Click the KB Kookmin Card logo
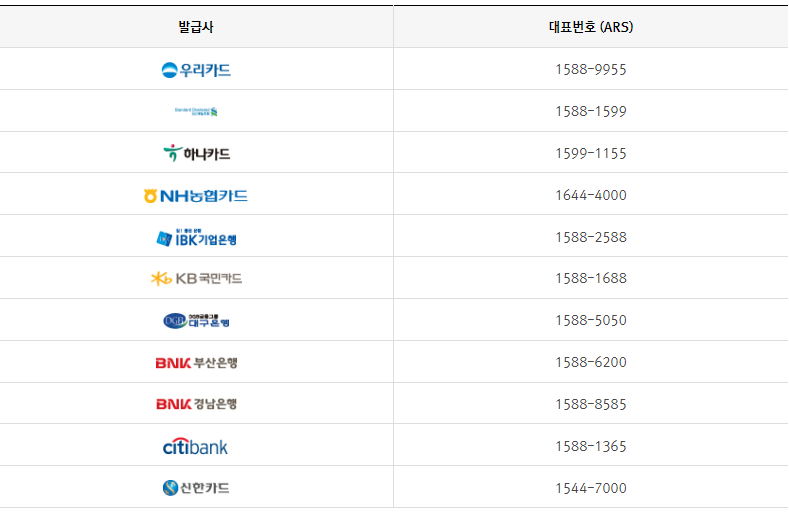Screen dimensions: 789x520 tap(196, 278)
